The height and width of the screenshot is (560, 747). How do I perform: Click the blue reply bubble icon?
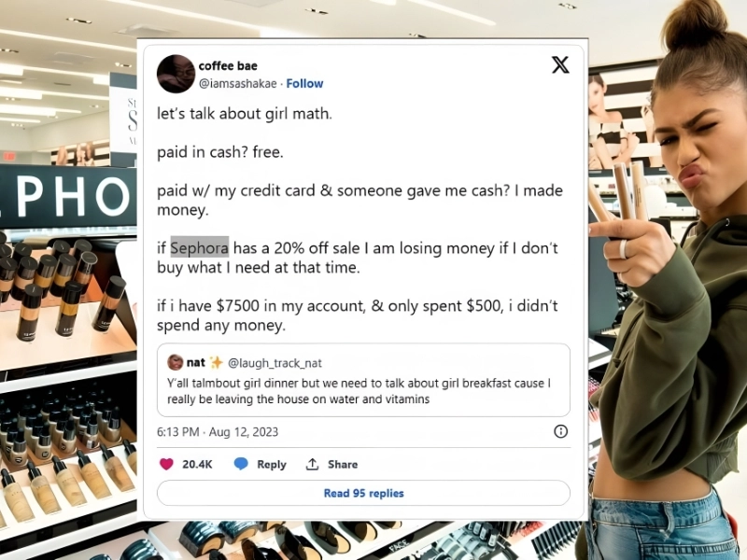click(241, 464)
